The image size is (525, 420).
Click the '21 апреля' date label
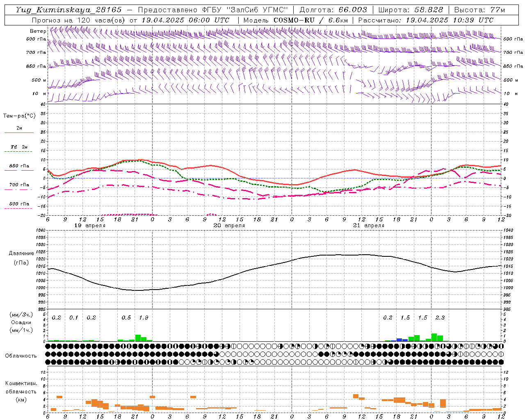pyautogui.click(x=369, y=226)
